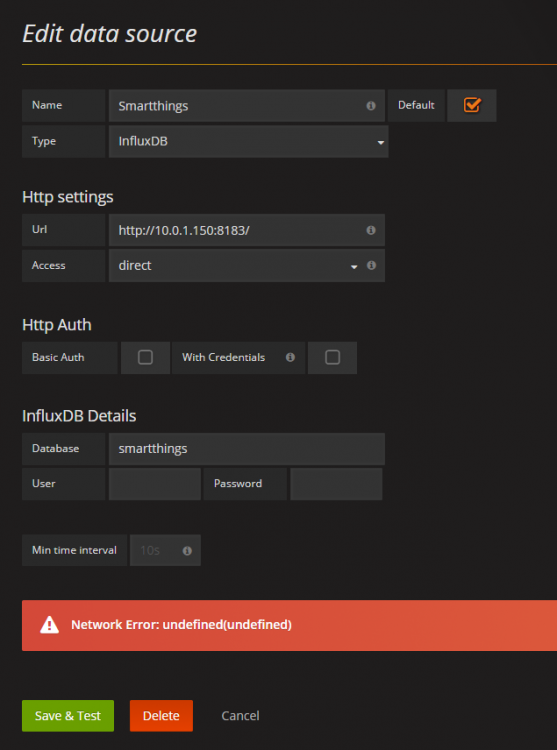Click the 'Http settings' section heading
The width and height of the screenshot is (557, 750).
point(68,197)
